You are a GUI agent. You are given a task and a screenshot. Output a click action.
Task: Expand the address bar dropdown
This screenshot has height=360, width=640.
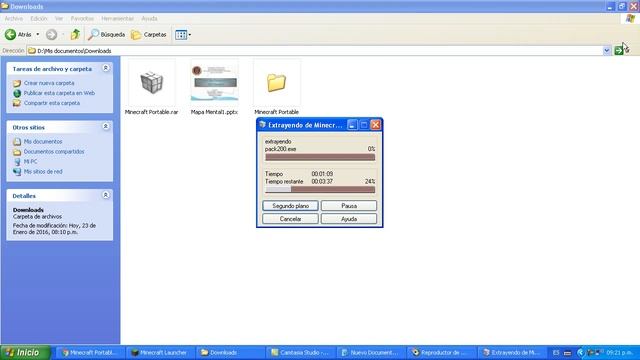607,51
